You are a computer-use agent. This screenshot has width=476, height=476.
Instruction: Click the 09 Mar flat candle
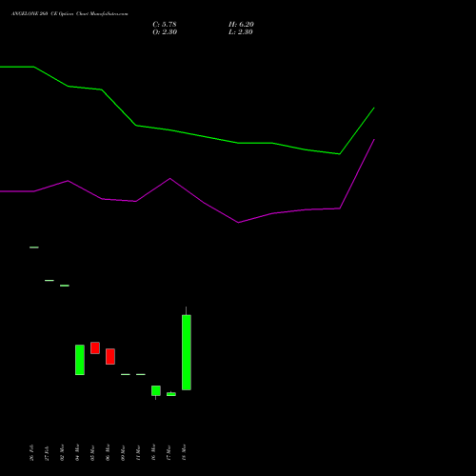[126, 374]
